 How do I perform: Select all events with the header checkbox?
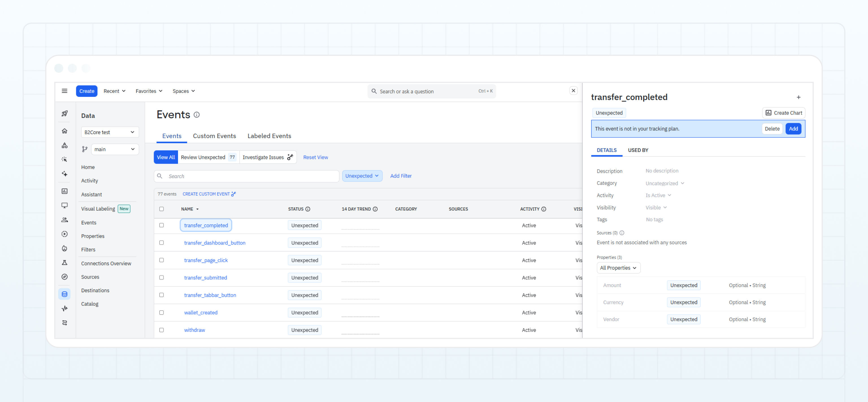pyautogui.click(x=162, y=209)
